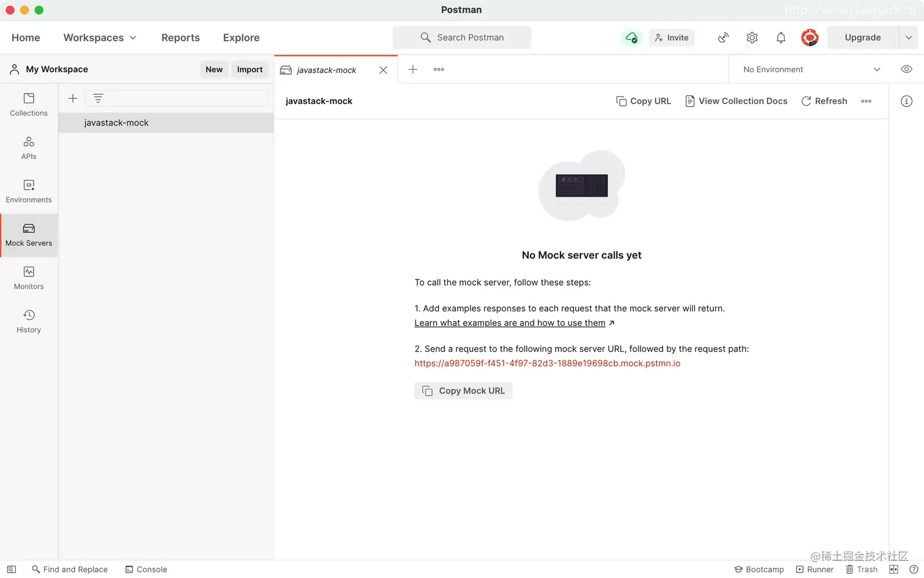Open a new tab with plus icon
Viewport: 924px width, 578px height.
(x=413, y=69)
